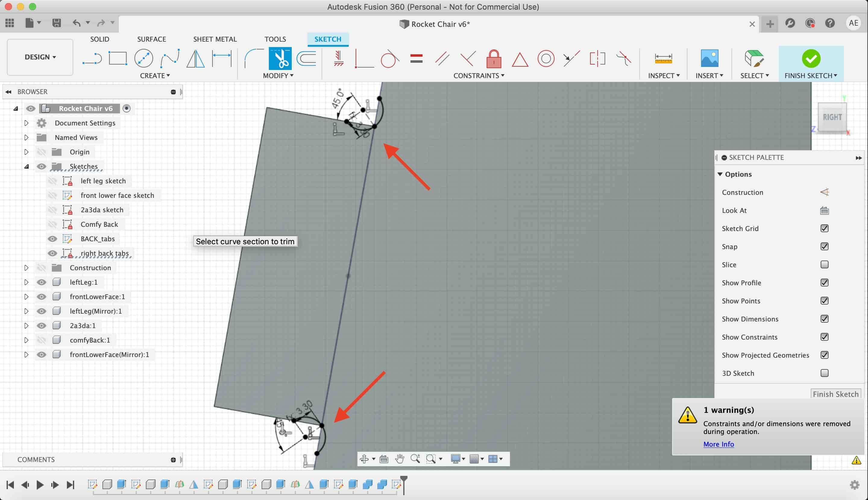Open the SELECT dropdown menu

tap(754, 76)
